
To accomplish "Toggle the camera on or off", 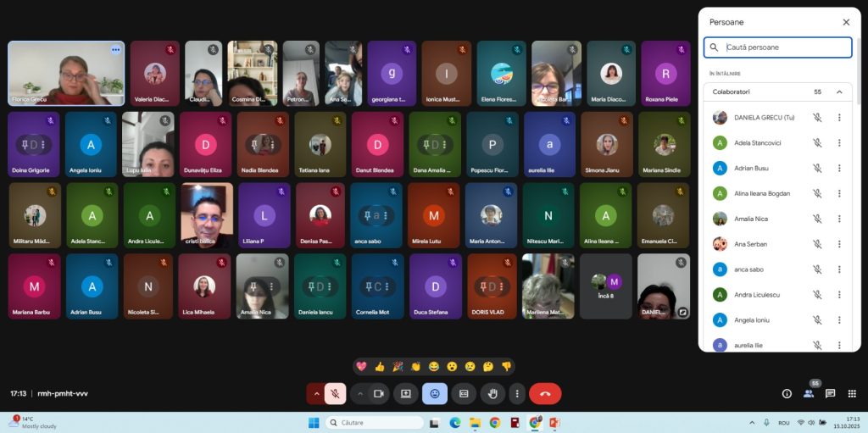I will pyautogui.click(x=379, y=393).
